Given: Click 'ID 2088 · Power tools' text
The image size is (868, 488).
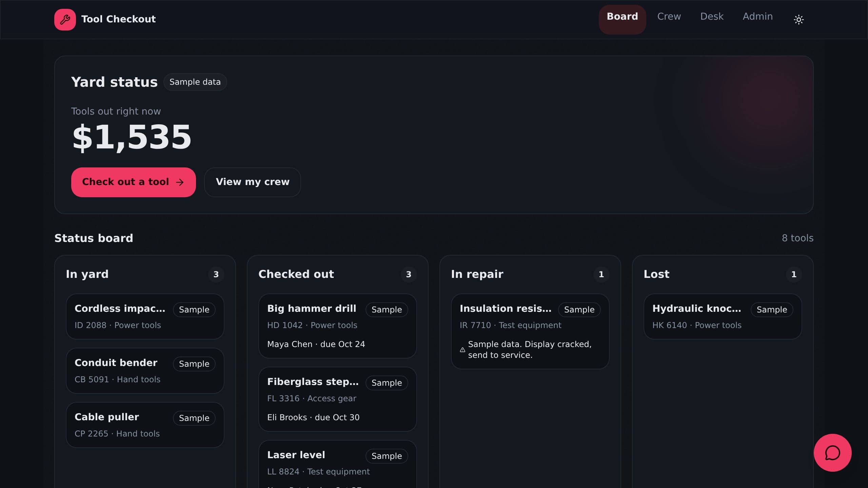Looking at the screenshot, I should pyautogui.click(x=118, y=325).
